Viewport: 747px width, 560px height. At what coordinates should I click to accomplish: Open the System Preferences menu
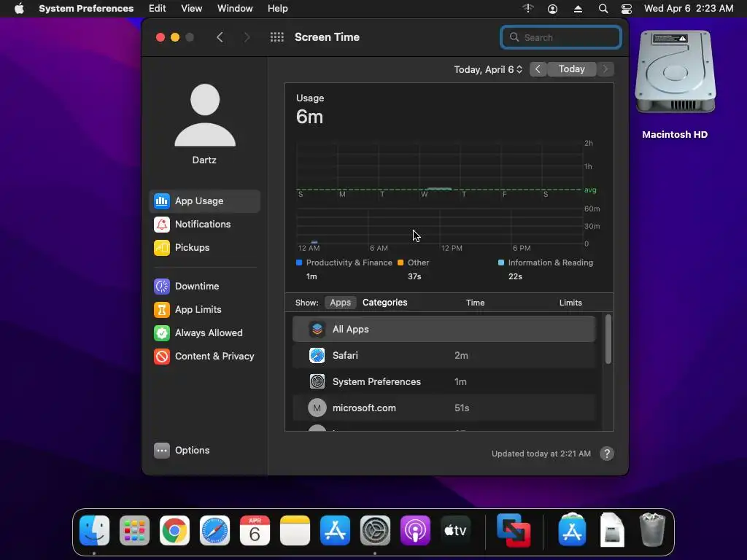pos(86,9)
